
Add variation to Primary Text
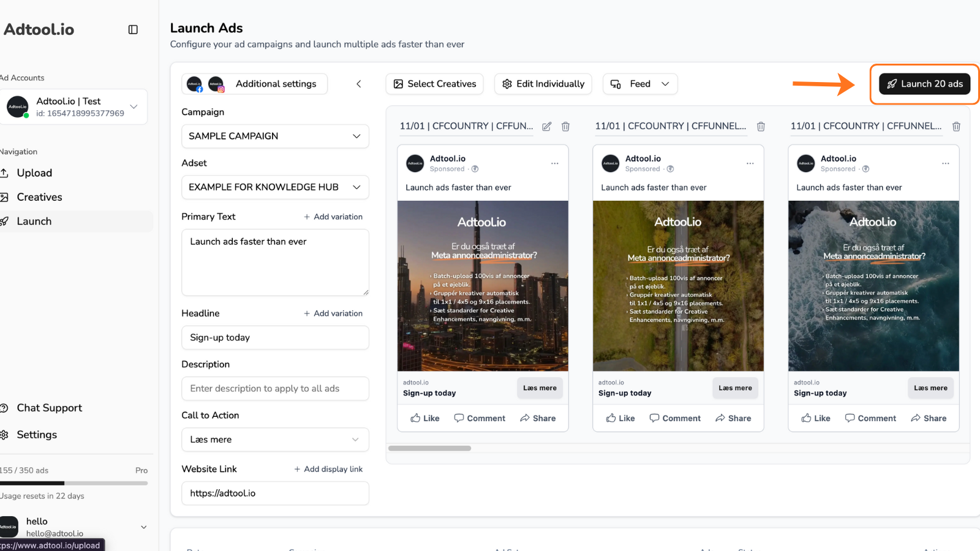[333, 217]
